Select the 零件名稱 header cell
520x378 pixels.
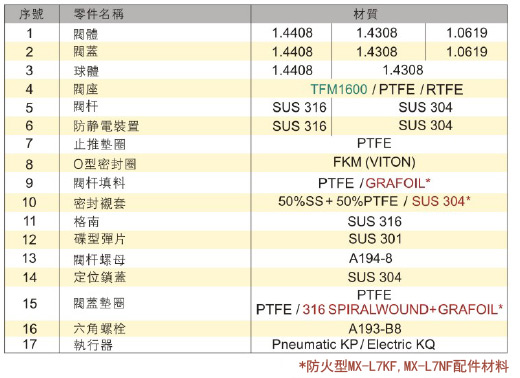click(155, 14)
